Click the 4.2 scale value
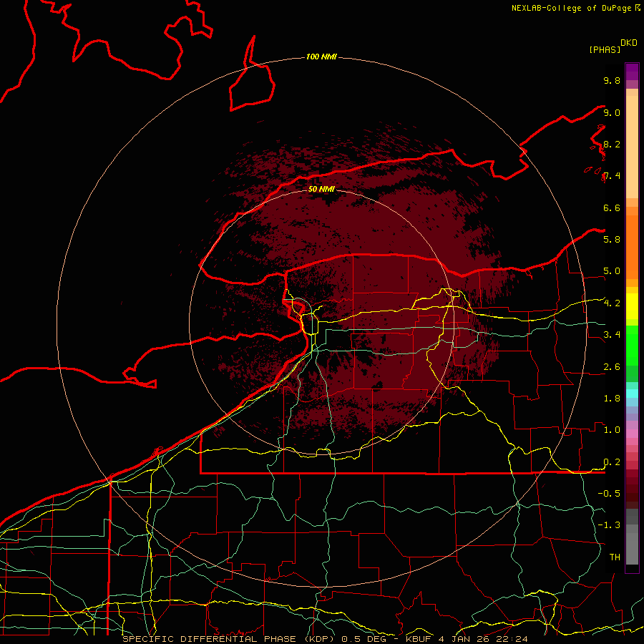The height and width of the screenshot is (644, 644). (x=612, y=303)
